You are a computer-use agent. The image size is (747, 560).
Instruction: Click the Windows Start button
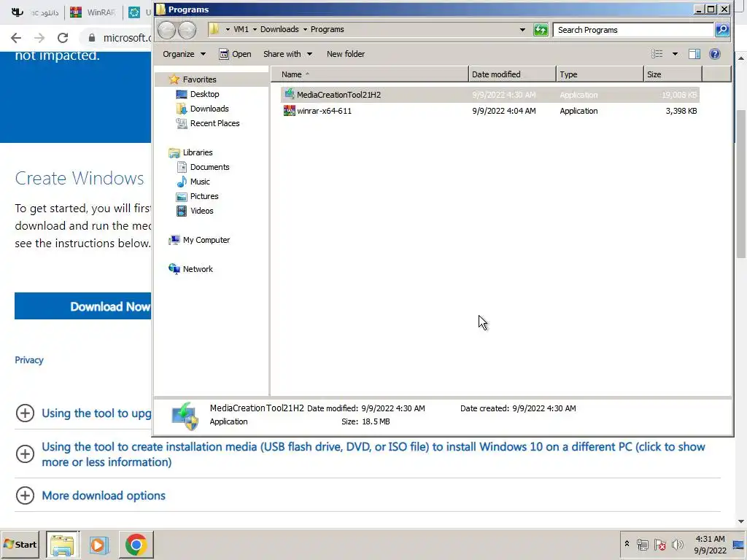20,544
